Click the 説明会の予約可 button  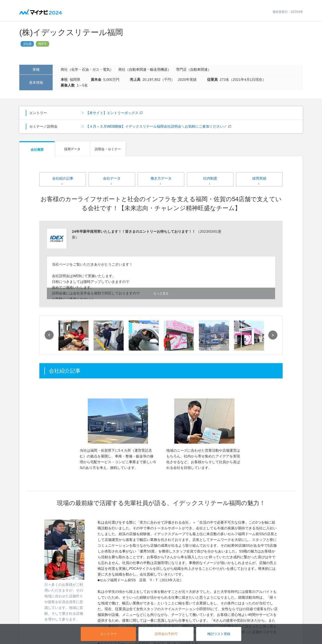(x=166, y=634)
